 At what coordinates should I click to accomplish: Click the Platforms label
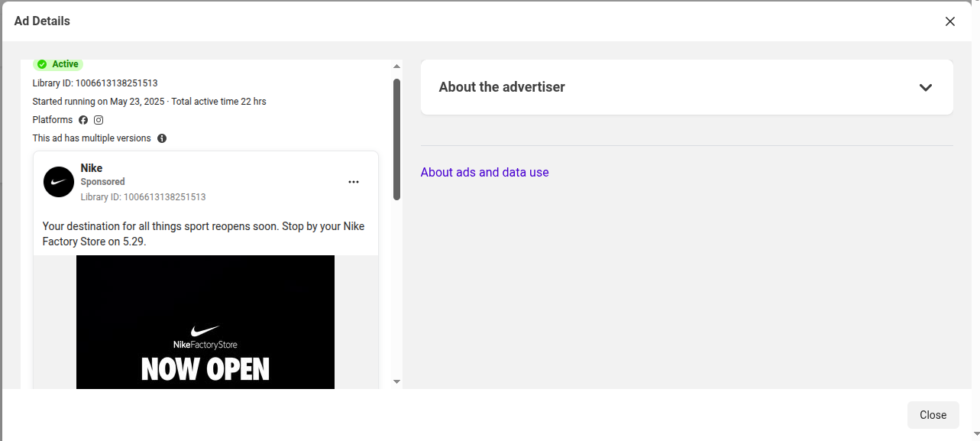pos(53,120)
